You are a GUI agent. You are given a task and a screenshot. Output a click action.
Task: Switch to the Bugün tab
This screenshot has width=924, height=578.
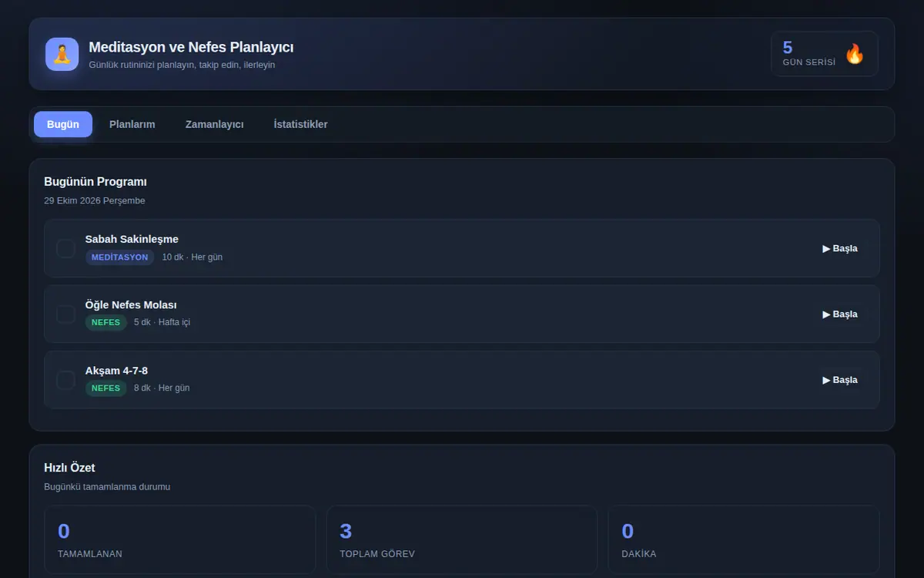coord(63,124)
